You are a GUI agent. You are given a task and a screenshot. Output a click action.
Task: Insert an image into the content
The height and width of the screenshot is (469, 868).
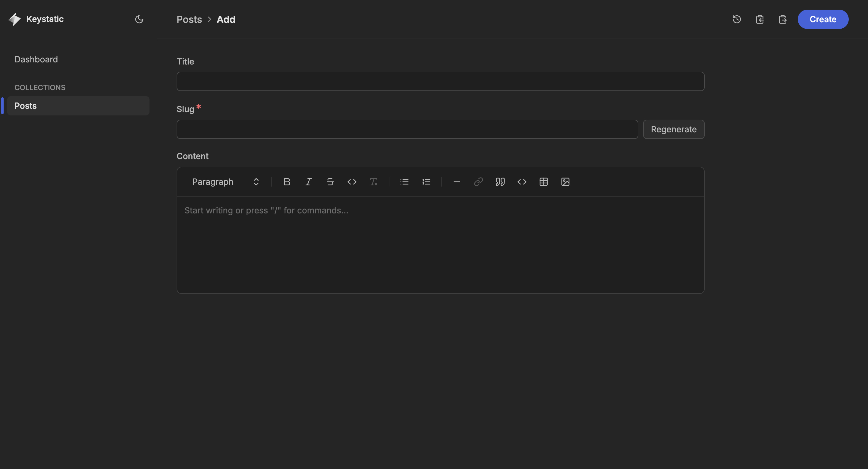tap(565, 182)
